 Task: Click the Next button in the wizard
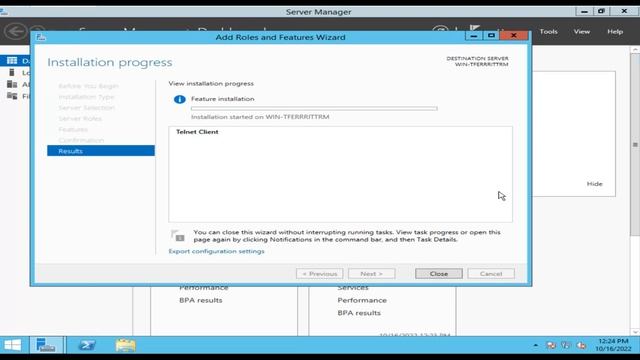[x=371, y=274]
